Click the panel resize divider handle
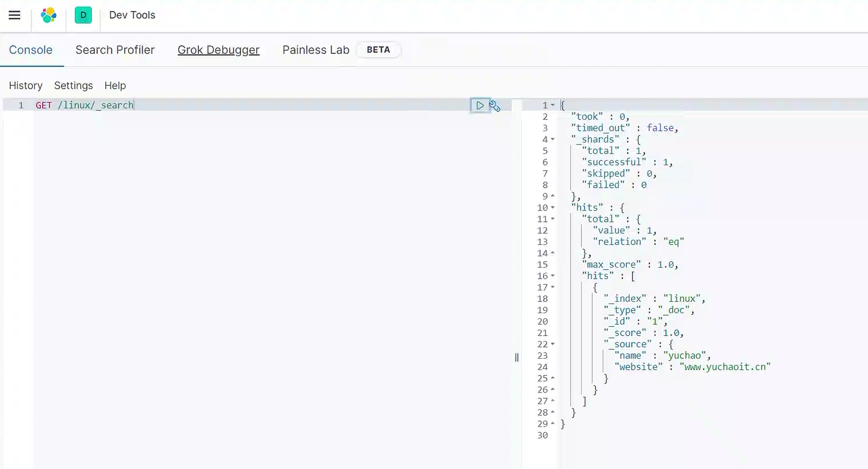 point(517,357)
